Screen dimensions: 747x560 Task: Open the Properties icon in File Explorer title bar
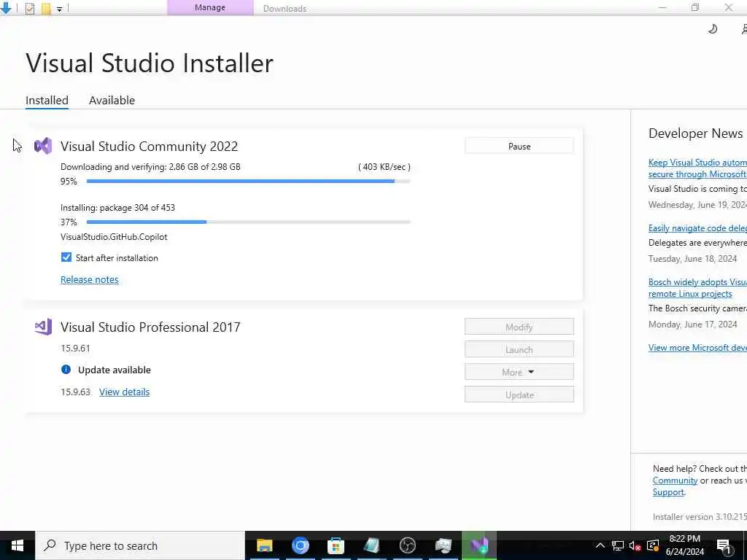pos(30,9)
